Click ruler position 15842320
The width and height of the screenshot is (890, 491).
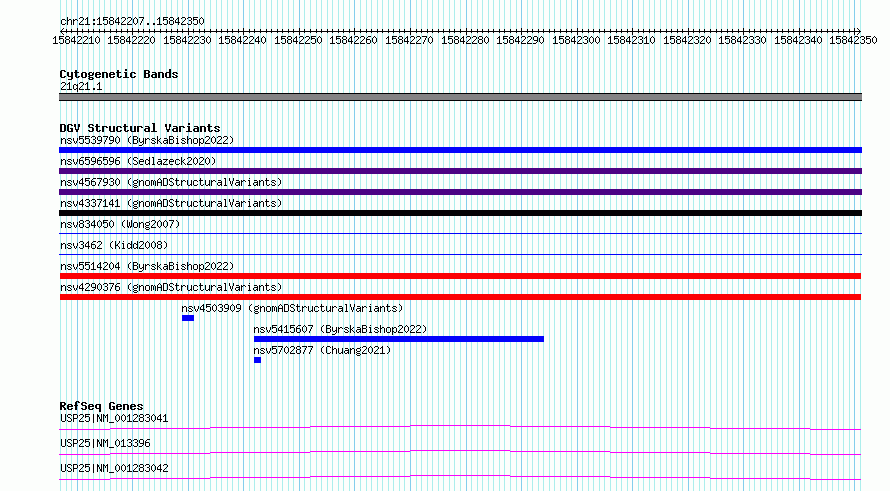click(x=687, y=40)
